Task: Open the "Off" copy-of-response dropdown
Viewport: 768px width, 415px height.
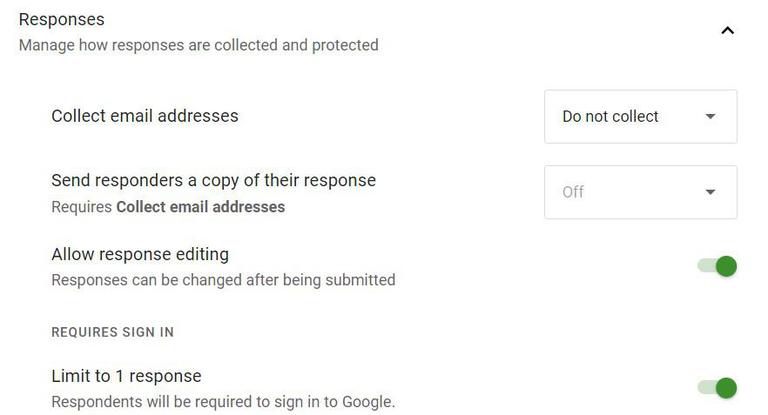Action: coord(640,192)
